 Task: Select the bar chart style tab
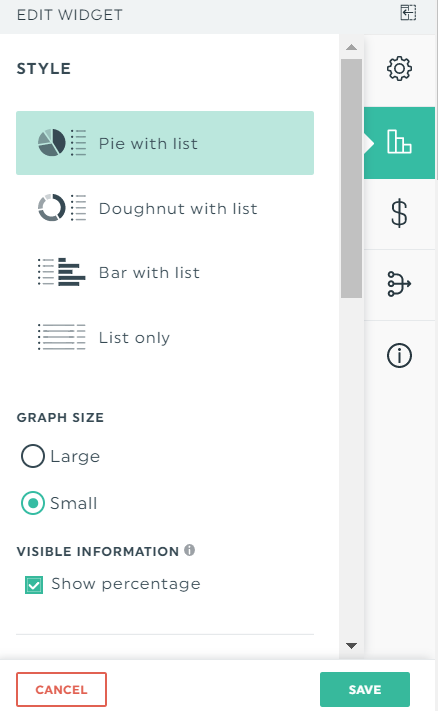pos(399,142)
